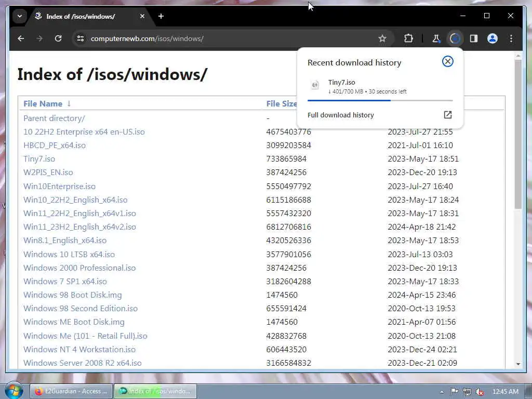Click the downloads progress icon in toolbar

[455, 38]
